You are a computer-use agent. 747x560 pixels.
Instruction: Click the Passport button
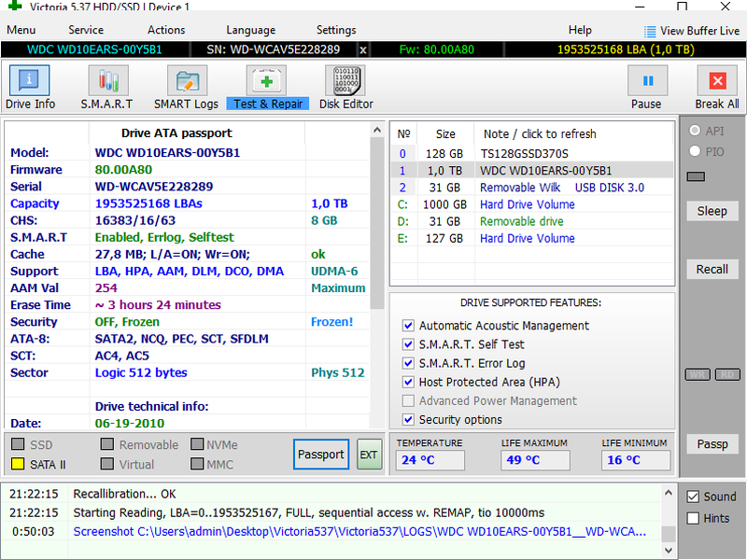pyautogui.click(x=321, y=455)
